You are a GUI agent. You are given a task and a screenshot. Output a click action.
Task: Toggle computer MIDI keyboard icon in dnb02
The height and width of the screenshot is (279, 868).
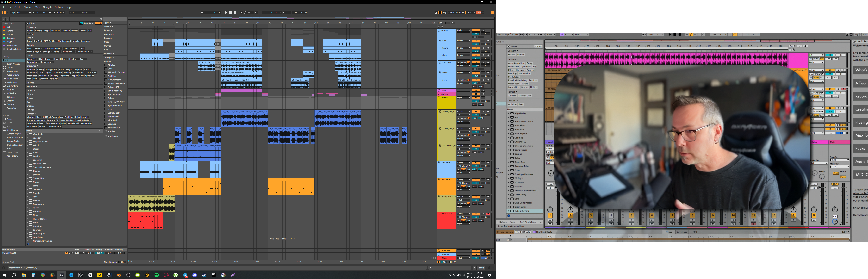click(x=440, y=12)
